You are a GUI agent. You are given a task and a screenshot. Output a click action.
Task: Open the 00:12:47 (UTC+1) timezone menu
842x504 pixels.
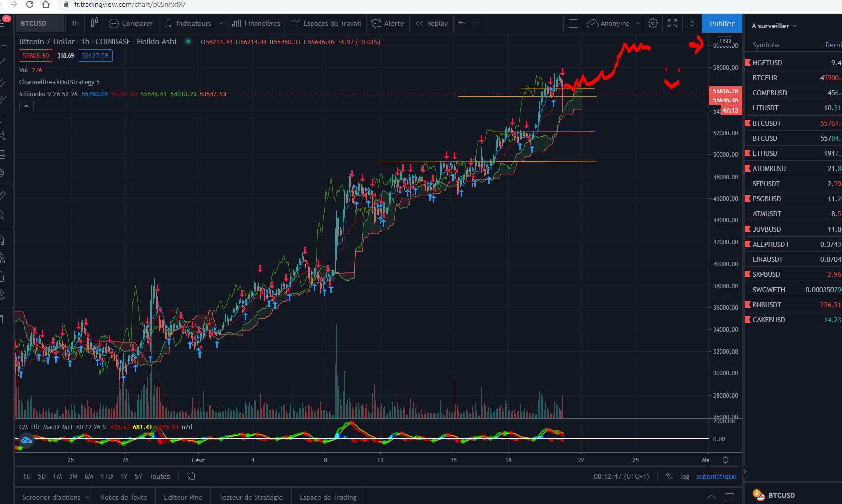pos(621,476)
